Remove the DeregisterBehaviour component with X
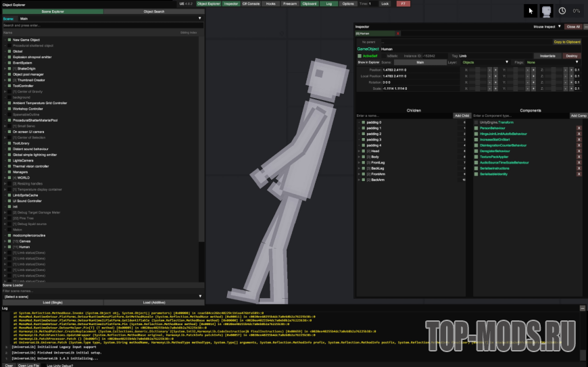 click(579, 151)
